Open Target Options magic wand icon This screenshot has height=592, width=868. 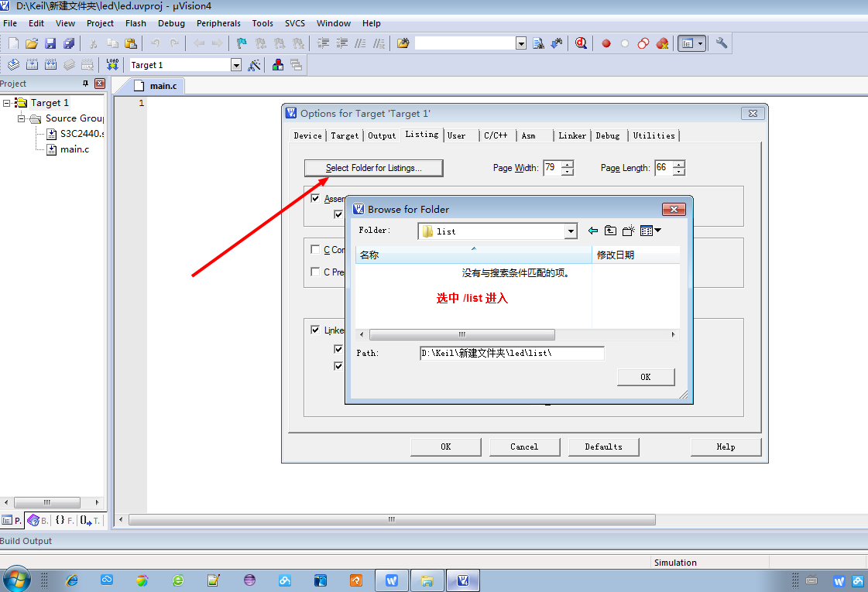[254, 65]
